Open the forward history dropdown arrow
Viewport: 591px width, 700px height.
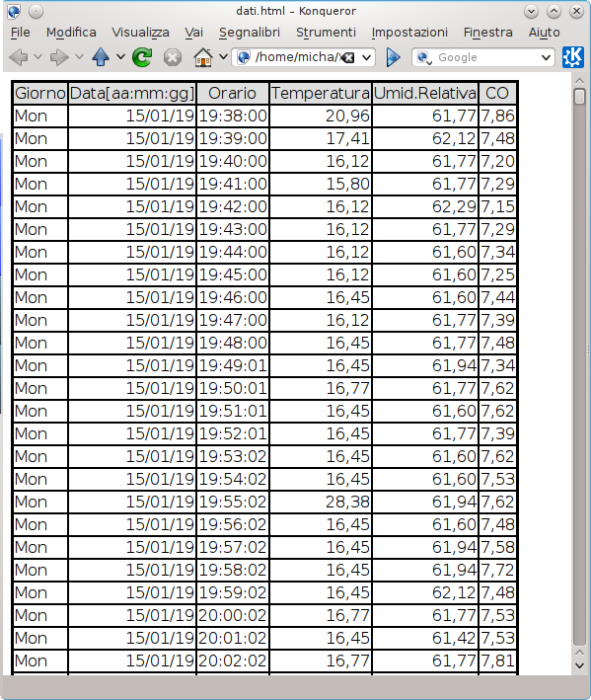[79, 57]
